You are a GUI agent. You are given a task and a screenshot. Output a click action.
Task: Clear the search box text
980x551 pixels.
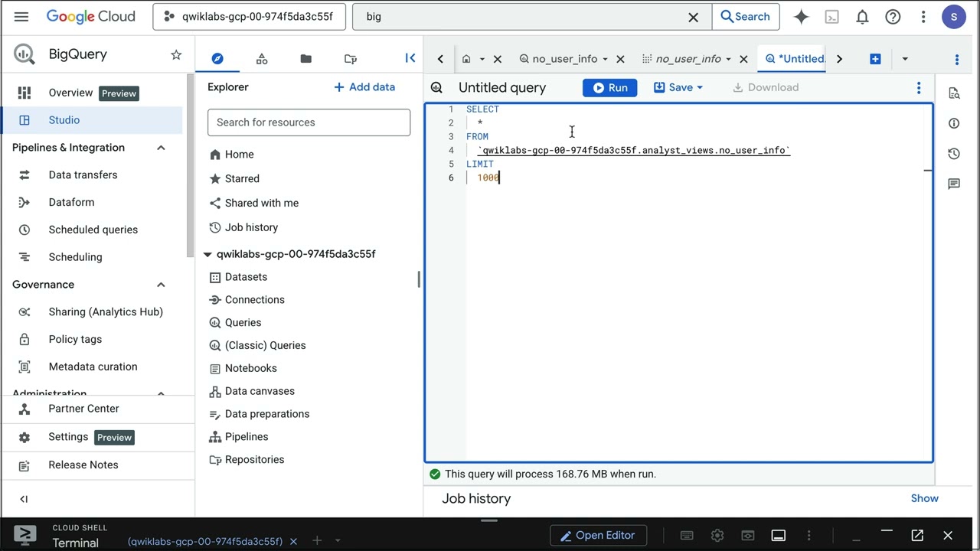[693, 17]
